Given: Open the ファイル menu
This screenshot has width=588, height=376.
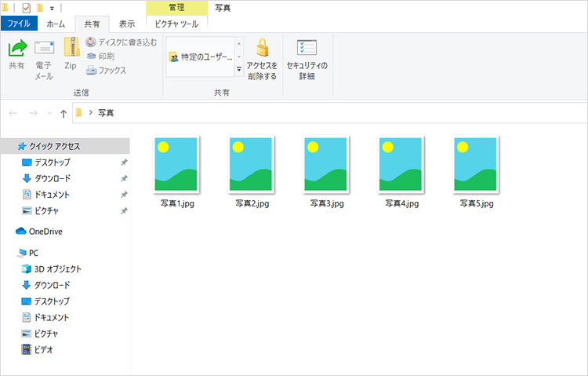Looking at the screenshot, I should tap(19, 24).
